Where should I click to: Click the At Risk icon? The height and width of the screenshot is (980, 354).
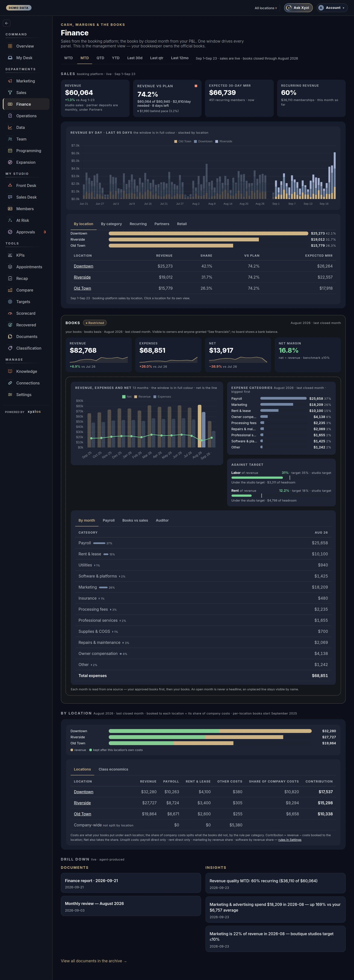point(10,220)
